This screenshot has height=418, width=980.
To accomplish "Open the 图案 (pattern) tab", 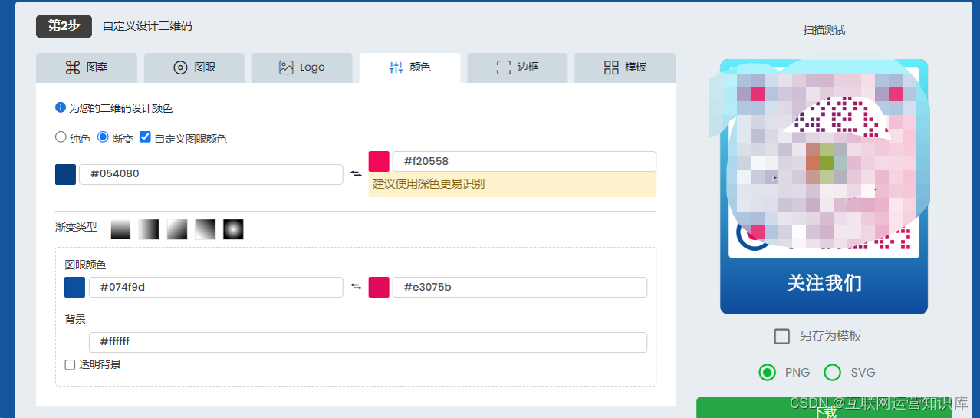I will 87,67.
